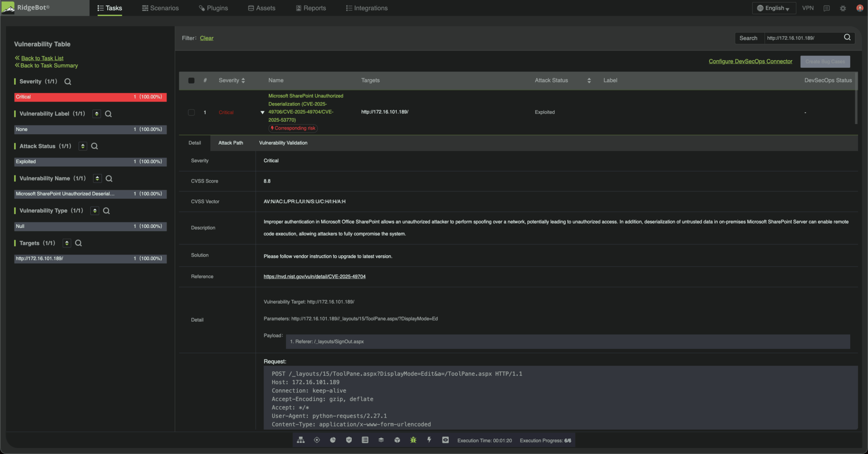Sort the Targets filter list
This screenshot has height=454, width=868.
(x=67, y=243)
